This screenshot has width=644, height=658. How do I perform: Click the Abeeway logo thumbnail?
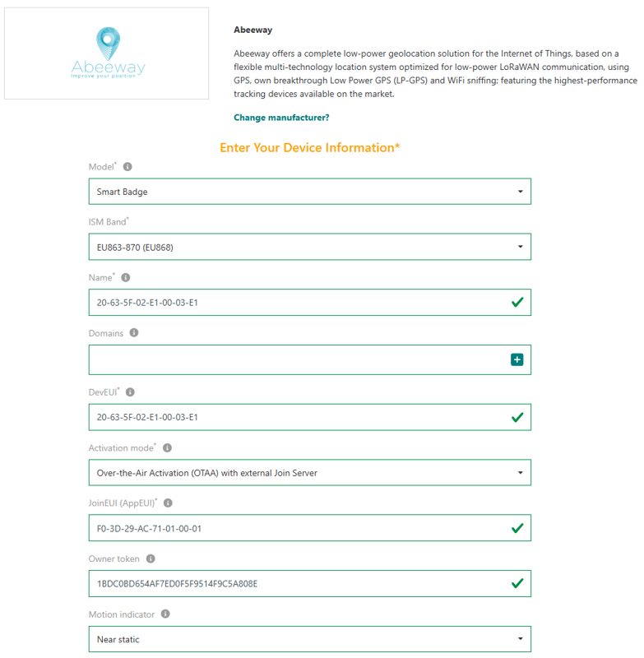(107, 53)
